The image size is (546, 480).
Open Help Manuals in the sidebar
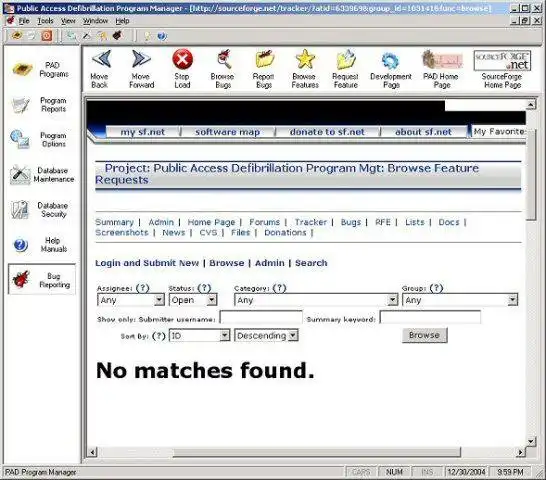tap(41, 245)
